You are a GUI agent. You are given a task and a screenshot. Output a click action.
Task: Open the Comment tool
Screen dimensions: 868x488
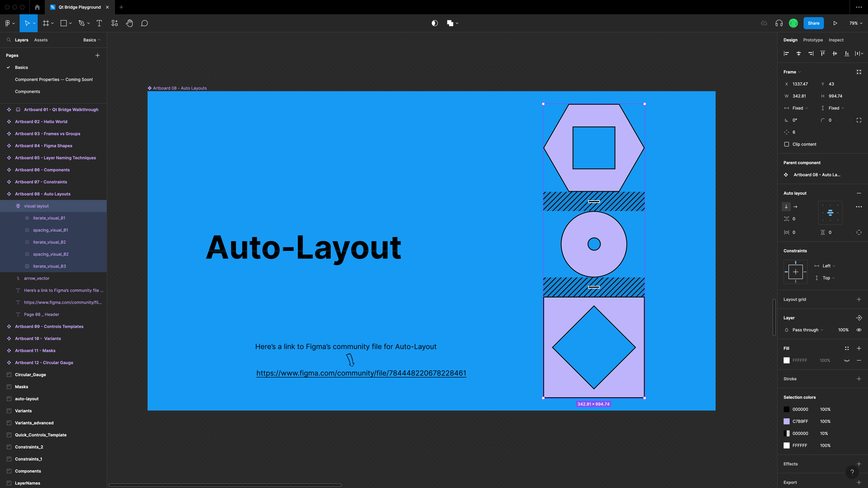click(144, 23)
